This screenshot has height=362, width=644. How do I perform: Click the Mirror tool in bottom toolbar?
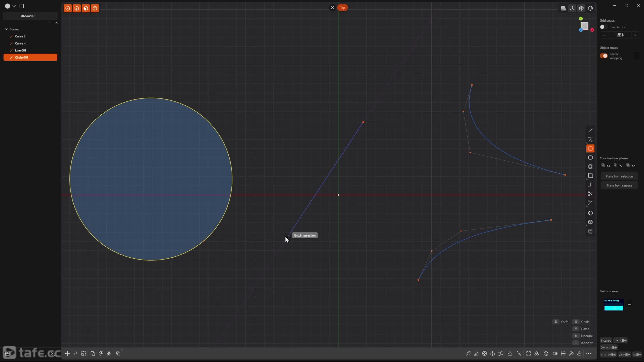(x=109, y=353)
